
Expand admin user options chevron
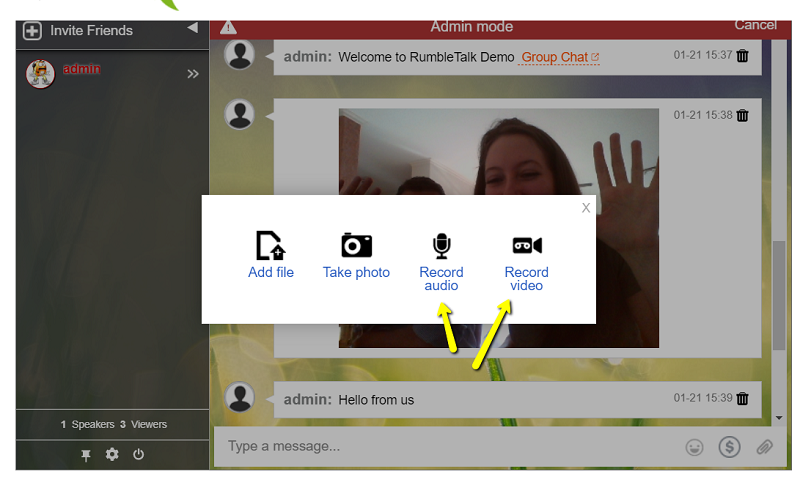click(193, 74)
